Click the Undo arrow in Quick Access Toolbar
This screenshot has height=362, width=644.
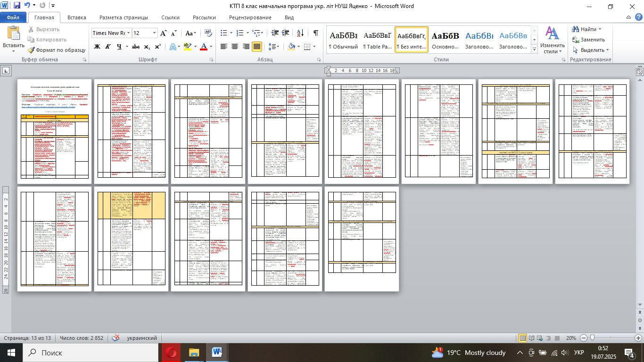pos(27,6)
